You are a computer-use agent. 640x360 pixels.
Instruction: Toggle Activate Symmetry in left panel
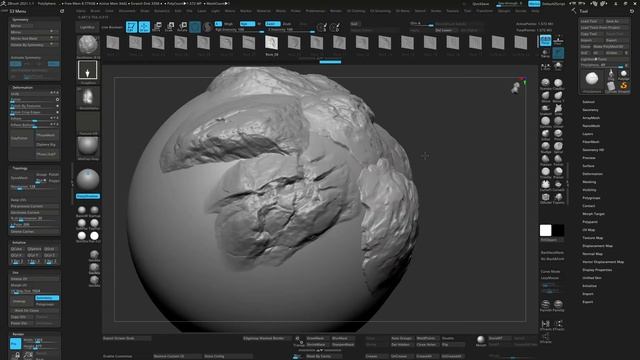click(26, 58)
